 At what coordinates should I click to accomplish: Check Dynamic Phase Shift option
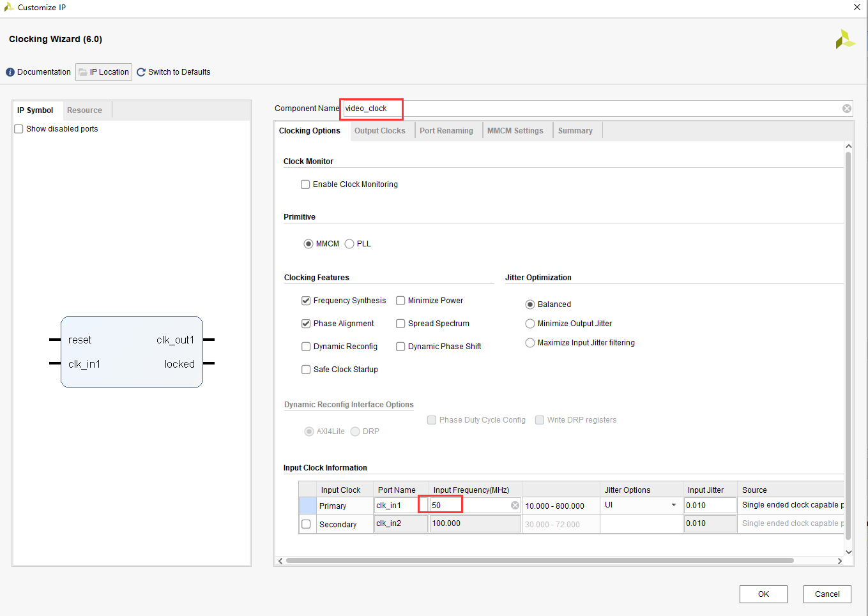tap(400, 347)
